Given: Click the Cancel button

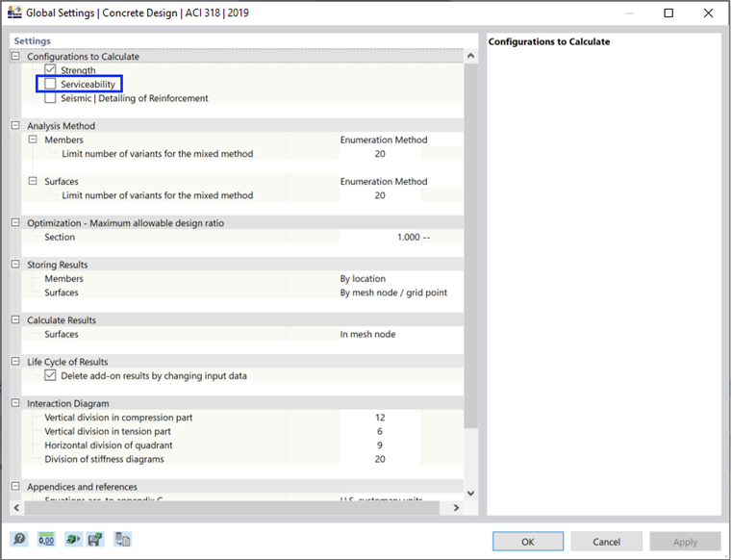Looking at the screenshot, I should pos(607,542).
